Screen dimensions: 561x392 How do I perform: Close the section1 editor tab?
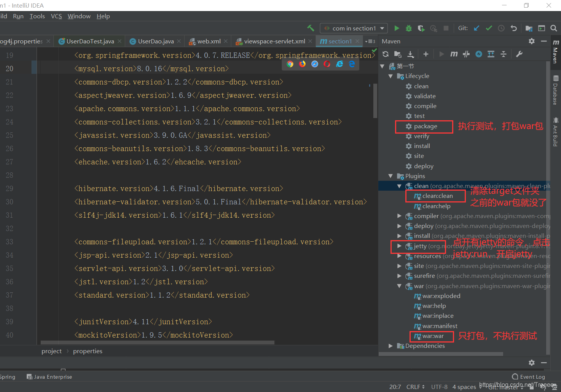point(357,41)
